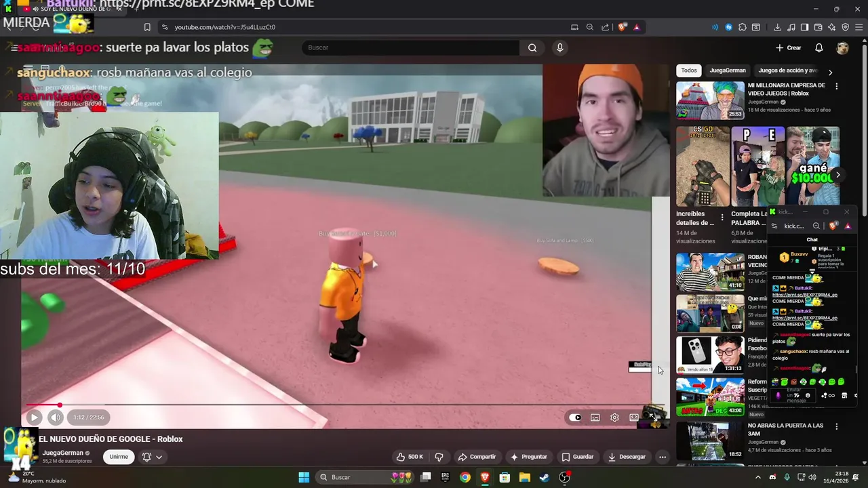Viewport: 868px width, 488px height.
Task: Open the Brave Shields lion icon
Action: point(623,27)
